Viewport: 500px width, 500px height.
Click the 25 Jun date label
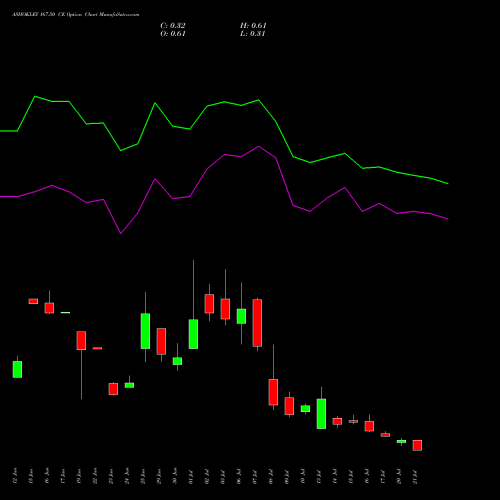[x=143, y=476]
